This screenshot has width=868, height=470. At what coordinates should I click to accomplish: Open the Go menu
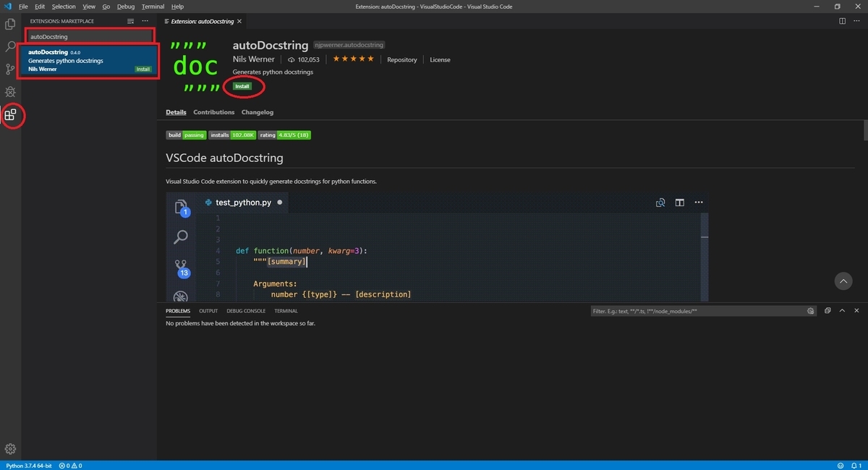tap(106, 7)
